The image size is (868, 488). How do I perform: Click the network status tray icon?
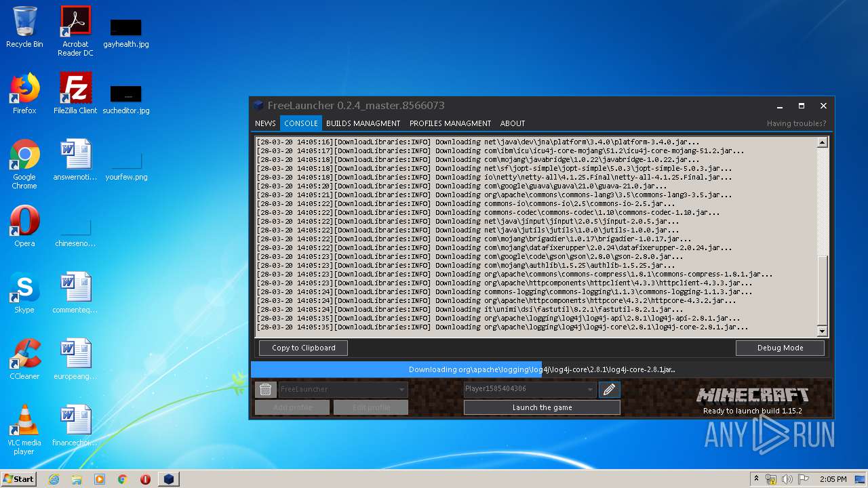tap(771, 479)
